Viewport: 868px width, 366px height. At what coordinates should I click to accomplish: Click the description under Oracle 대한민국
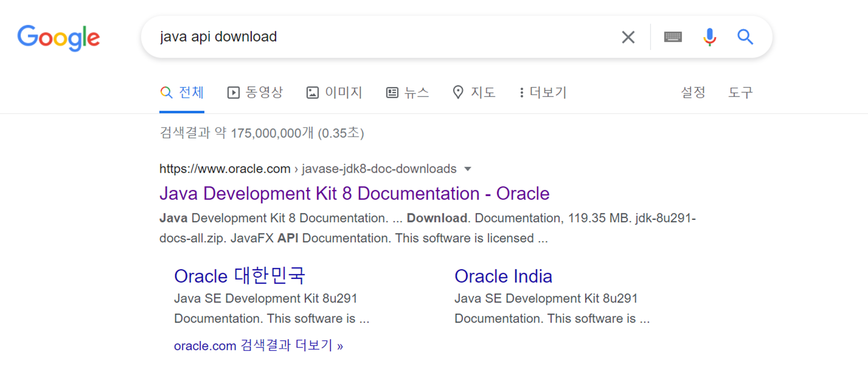(272, 308)
